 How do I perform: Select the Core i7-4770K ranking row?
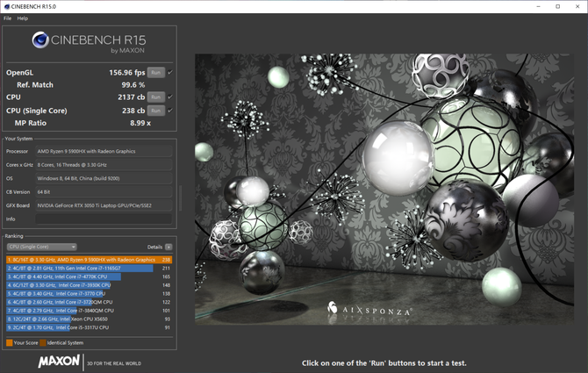(x=90, y=276)
